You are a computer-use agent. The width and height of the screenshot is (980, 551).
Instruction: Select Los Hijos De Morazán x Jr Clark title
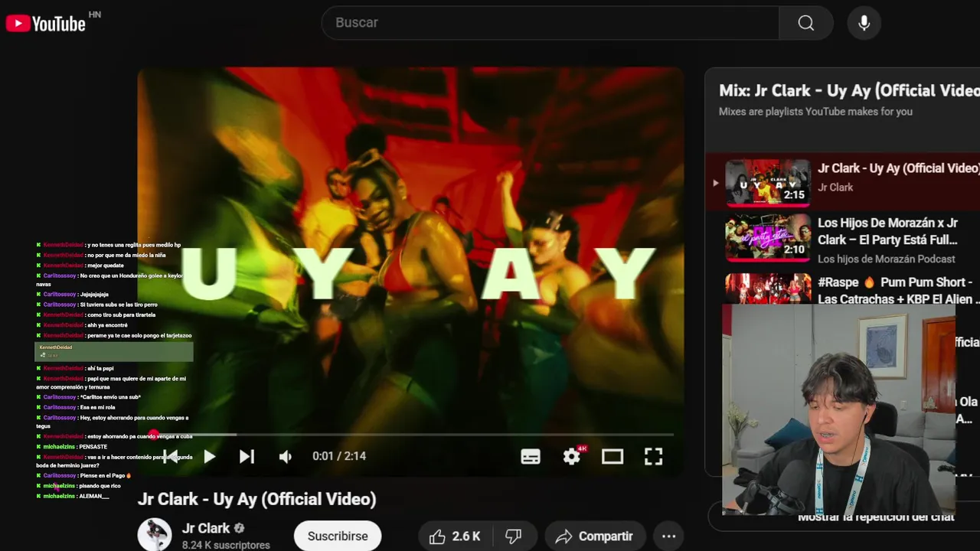point(888,231)
